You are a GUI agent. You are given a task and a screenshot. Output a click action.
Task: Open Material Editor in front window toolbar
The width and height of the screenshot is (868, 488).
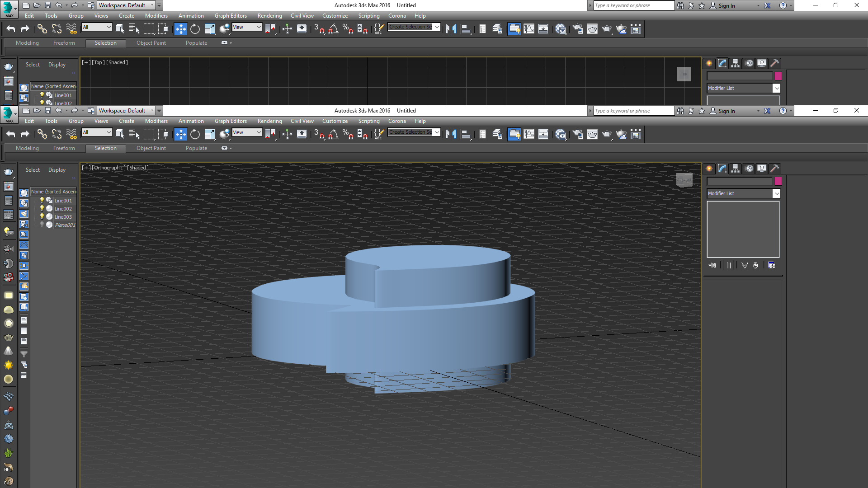(561, 134)
